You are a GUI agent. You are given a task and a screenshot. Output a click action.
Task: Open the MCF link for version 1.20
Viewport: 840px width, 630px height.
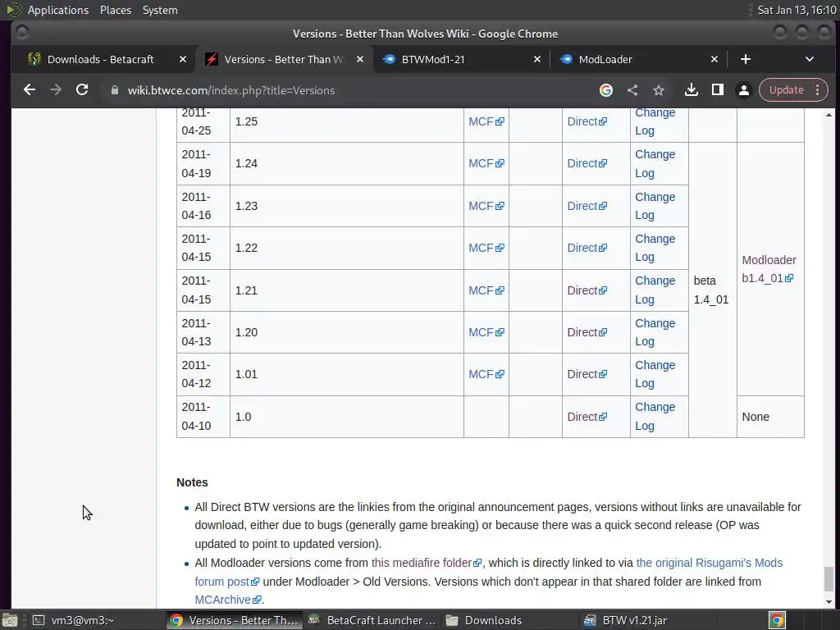click(486, 332)
